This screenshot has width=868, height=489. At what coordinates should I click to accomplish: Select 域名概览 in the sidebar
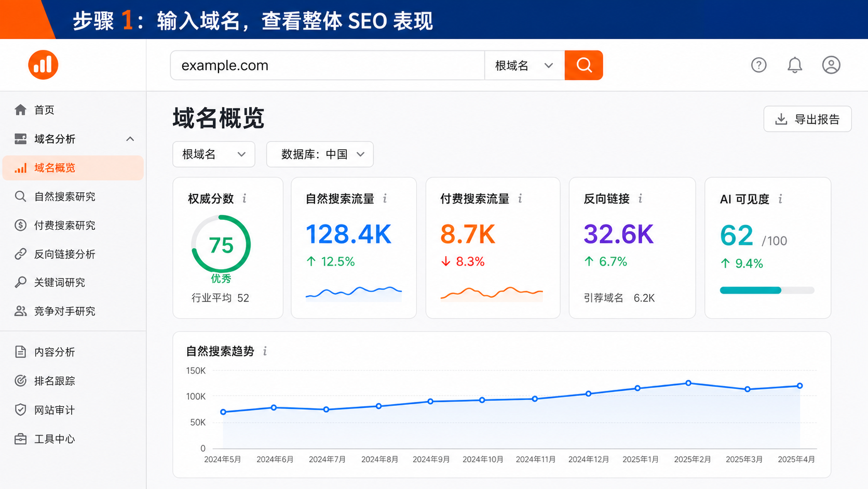click(73, 168)
